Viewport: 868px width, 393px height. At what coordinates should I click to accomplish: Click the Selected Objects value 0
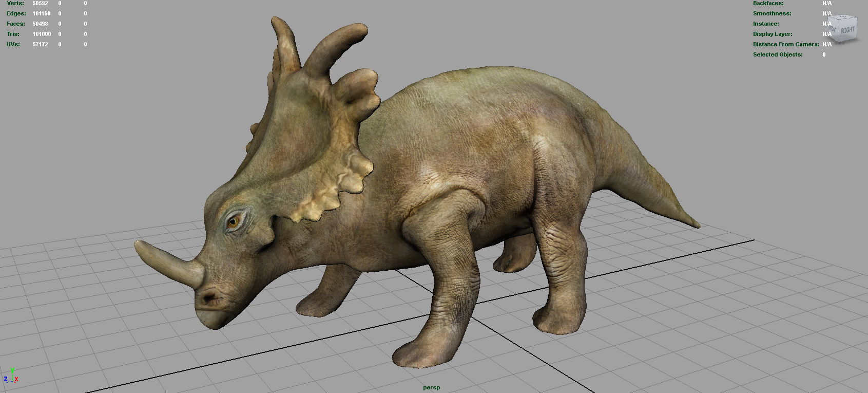point(824,54)
